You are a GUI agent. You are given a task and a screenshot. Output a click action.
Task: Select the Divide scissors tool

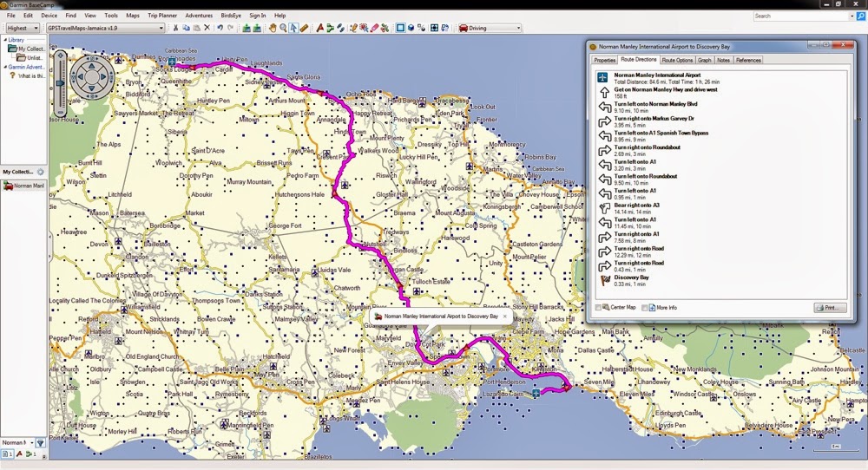coord(385,28)
